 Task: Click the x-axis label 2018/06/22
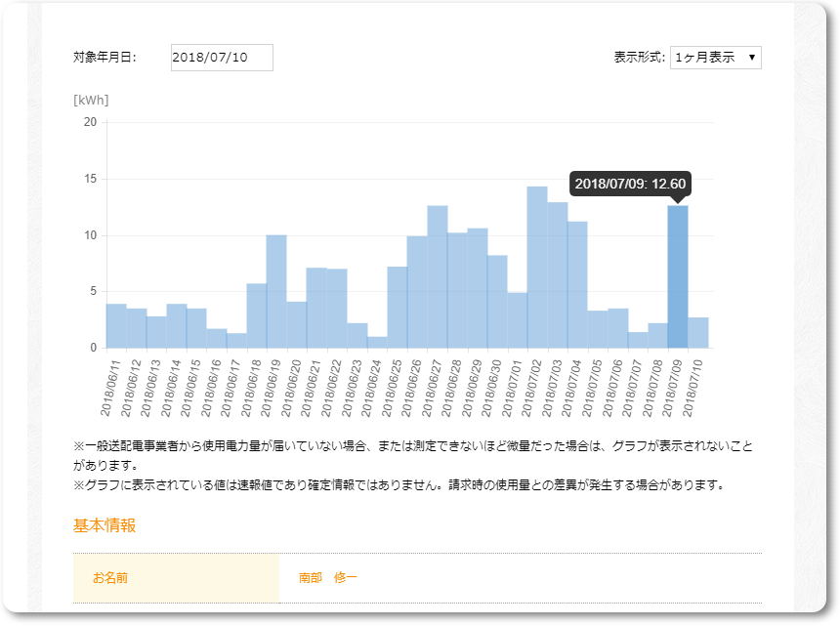[x=331, y=389]
